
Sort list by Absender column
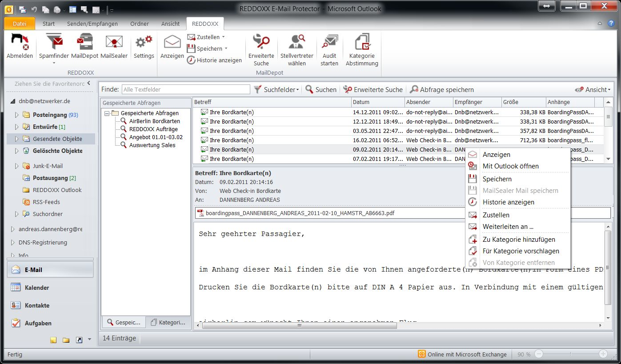(429, 102)
